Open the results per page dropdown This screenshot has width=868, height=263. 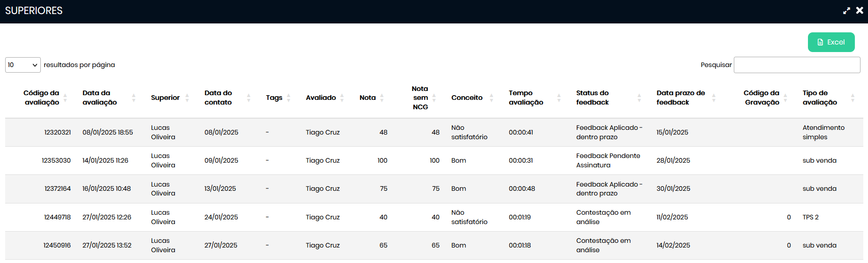tap(23, 65)
